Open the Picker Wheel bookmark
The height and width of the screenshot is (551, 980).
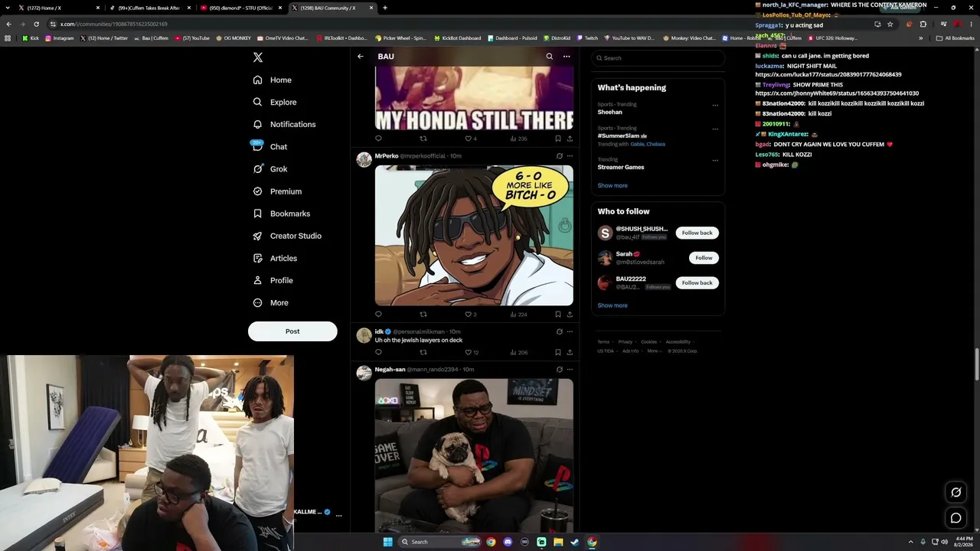point(400,38)
